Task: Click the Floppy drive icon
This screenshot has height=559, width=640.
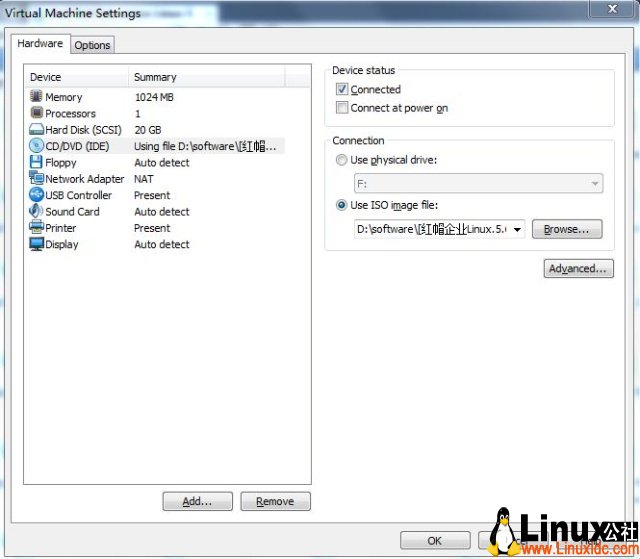Action: tap(36, 162)
